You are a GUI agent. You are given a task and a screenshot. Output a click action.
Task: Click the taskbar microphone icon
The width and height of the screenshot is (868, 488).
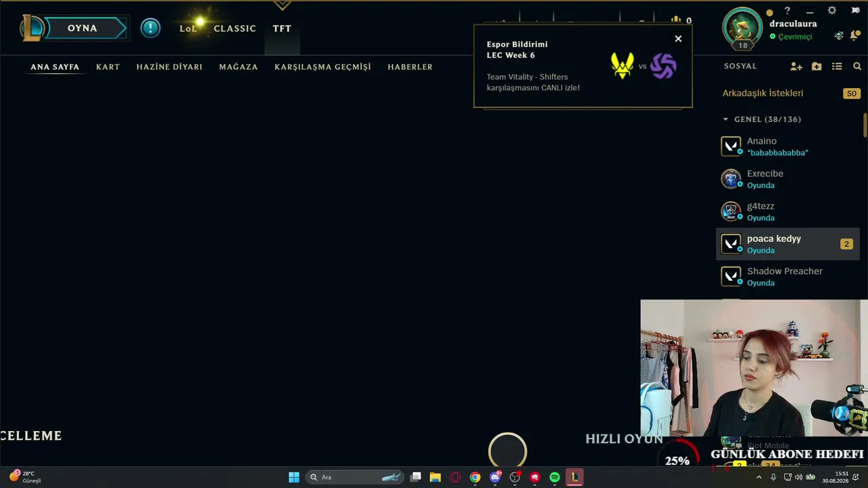tap(773, 477)
